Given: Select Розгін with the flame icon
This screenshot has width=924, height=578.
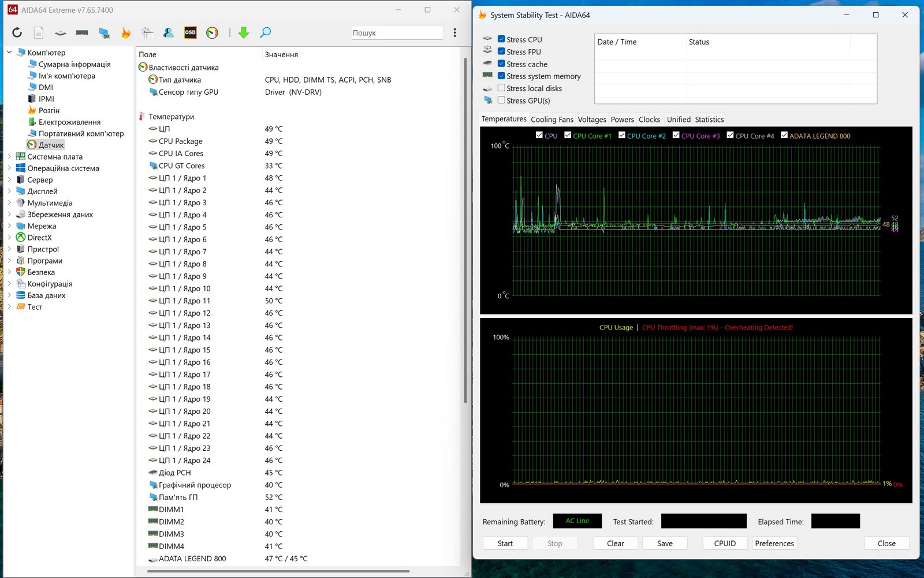Looking at the screenshot, I should [49, 110].
